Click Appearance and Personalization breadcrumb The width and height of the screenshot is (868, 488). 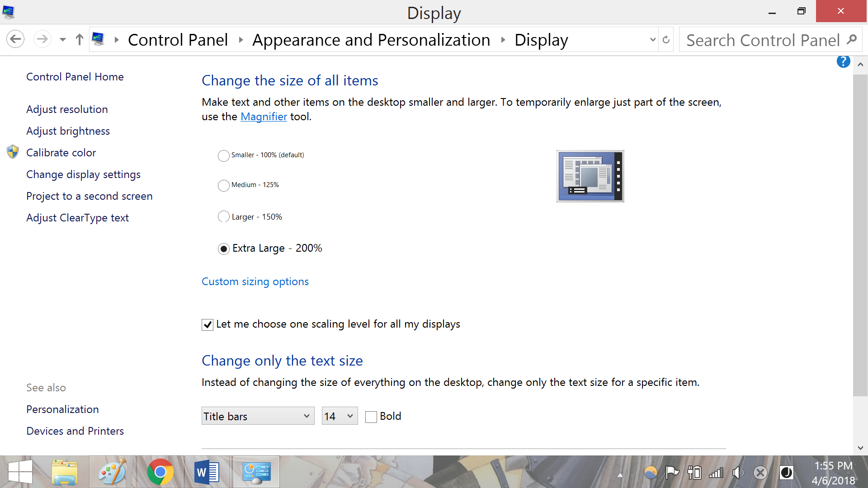[x=371, y=40]
